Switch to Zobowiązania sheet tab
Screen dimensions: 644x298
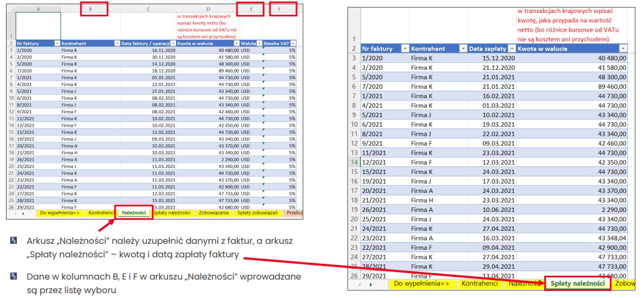point(214,213)
